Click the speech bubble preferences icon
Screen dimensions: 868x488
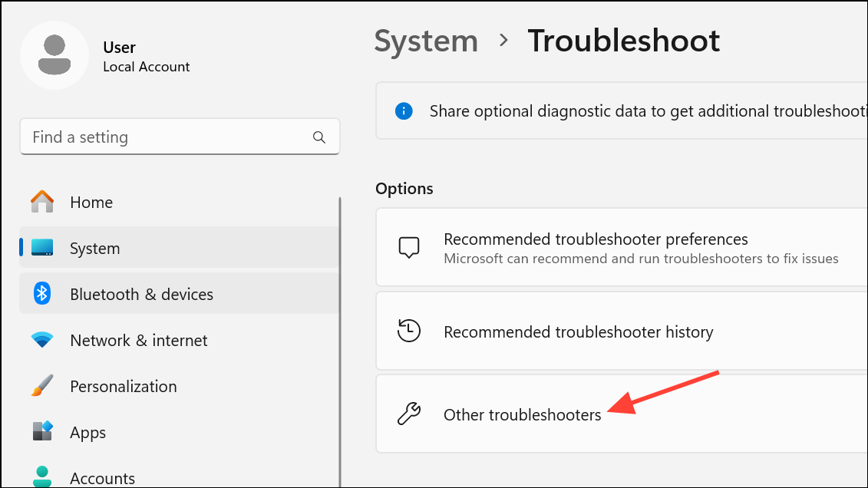409,247
